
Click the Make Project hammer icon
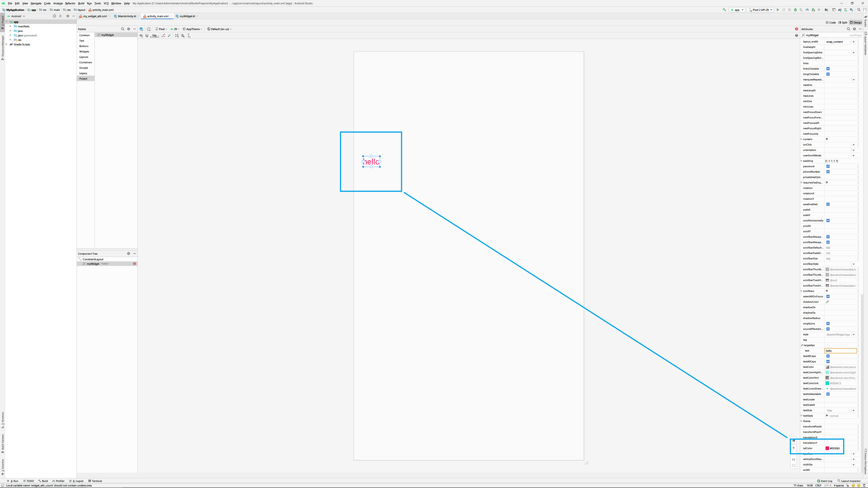724,10
